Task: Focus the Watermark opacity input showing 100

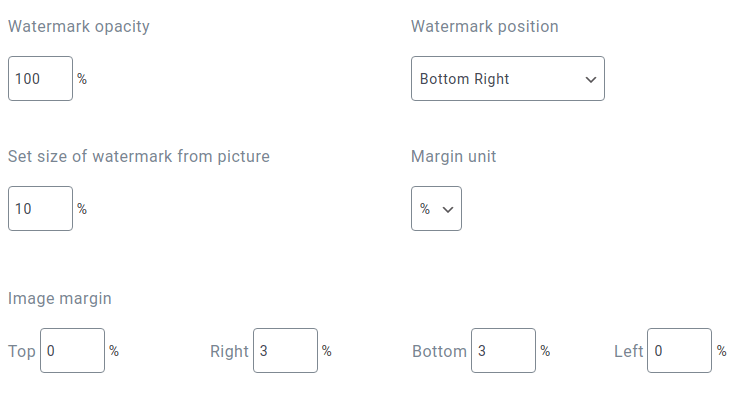Action: click(41, 79)
